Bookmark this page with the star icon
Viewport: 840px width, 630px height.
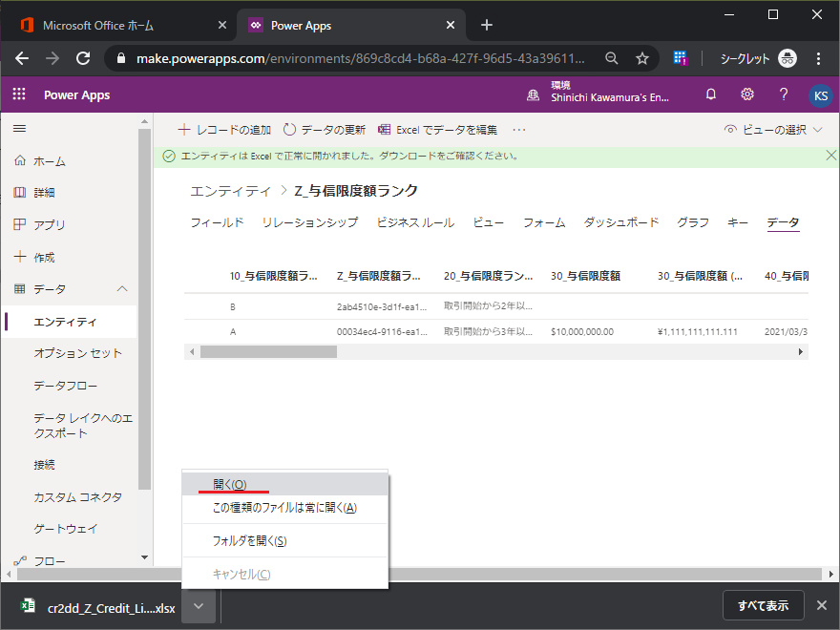[x=641, y=58]
